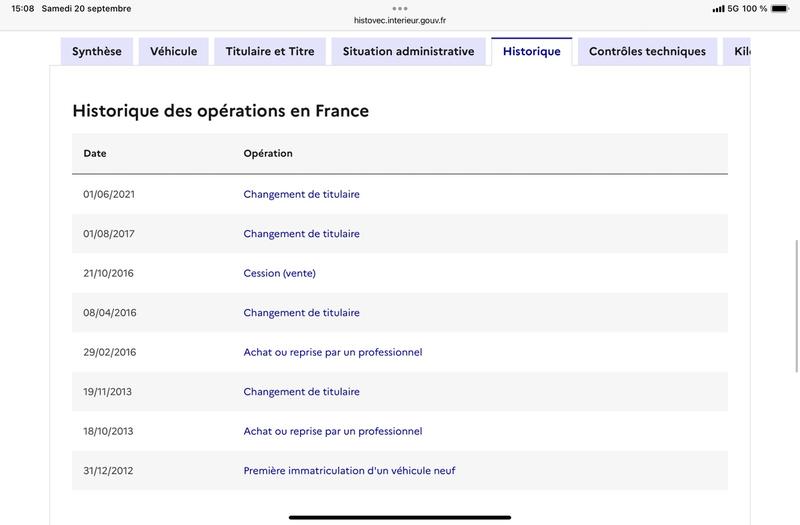Select the Titulaire et Titre tab

[x=270, y=52]
